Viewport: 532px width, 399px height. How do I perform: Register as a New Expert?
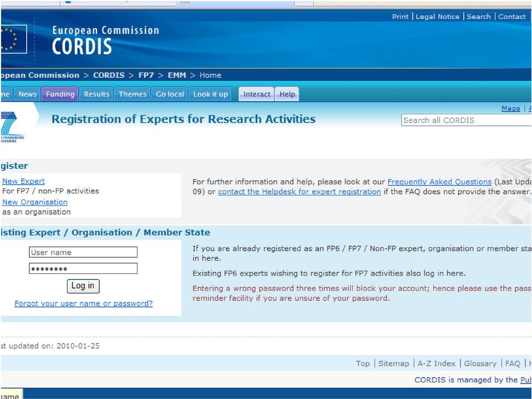pyautogui.click(x=23, y=181)
